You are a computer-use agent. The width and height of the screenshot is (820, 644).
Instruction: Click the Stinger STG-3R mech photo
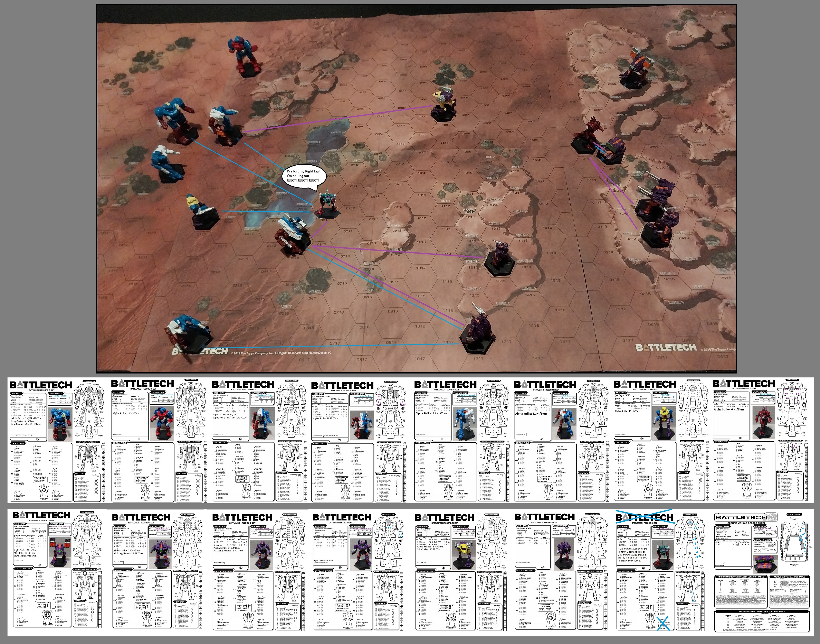tap(565, 555)
